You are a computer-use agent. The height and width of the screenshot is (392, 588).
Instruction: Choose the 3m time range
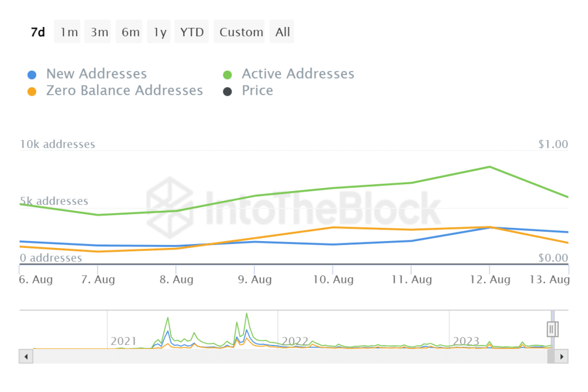pyautogui.click(x=99, y=32)
